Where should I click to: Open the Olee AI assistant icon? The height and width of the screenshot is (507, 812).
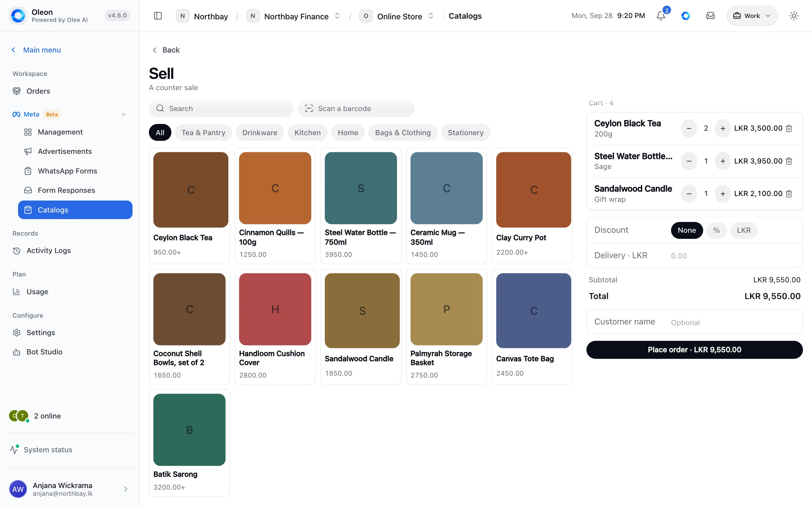tap(685, 16)
